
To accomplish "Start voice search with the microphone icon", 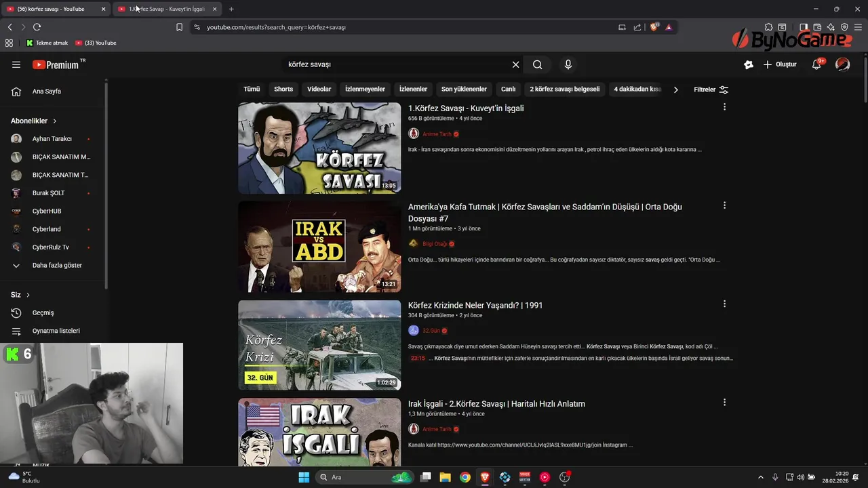I will click(568, 64).
